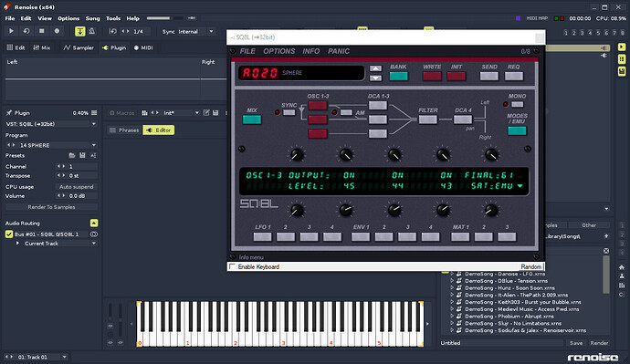
Task: Switch to the Sampler tab
Action: (79, 47)
